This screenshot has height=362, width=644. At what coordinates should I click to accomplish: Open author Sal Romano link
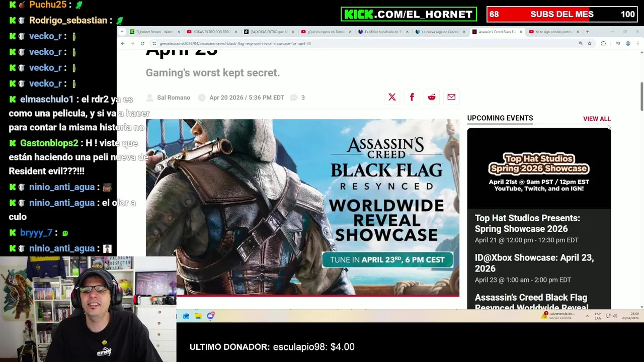pos(174,98)
